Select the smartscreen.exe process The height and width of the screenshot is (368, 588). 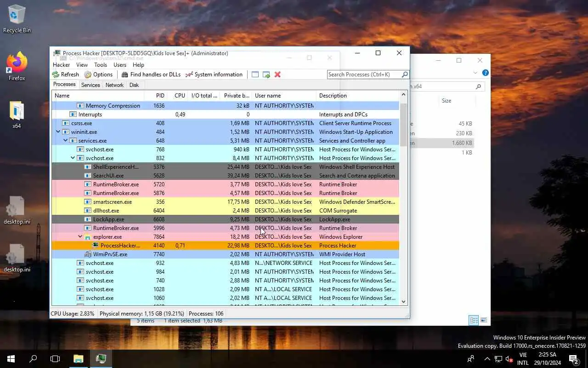click(225, 202)
